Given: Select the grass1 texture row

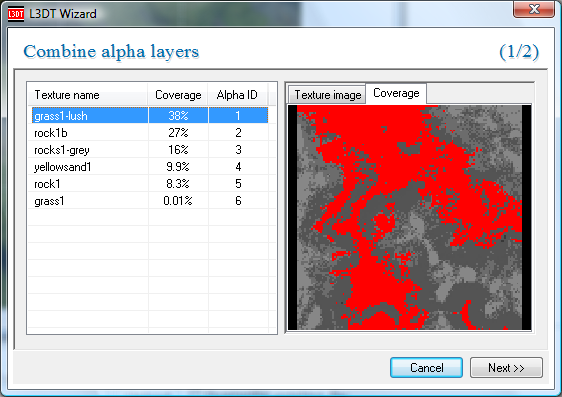Looking at the screenshot, I should point(150,201).
